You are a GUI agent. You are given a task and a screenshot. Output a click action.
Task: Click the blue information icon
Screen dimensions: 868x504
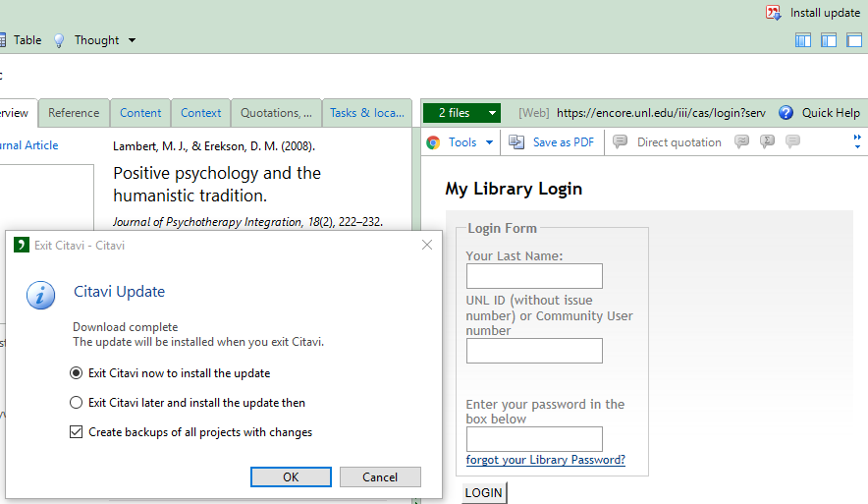click(x=40, y=295)
